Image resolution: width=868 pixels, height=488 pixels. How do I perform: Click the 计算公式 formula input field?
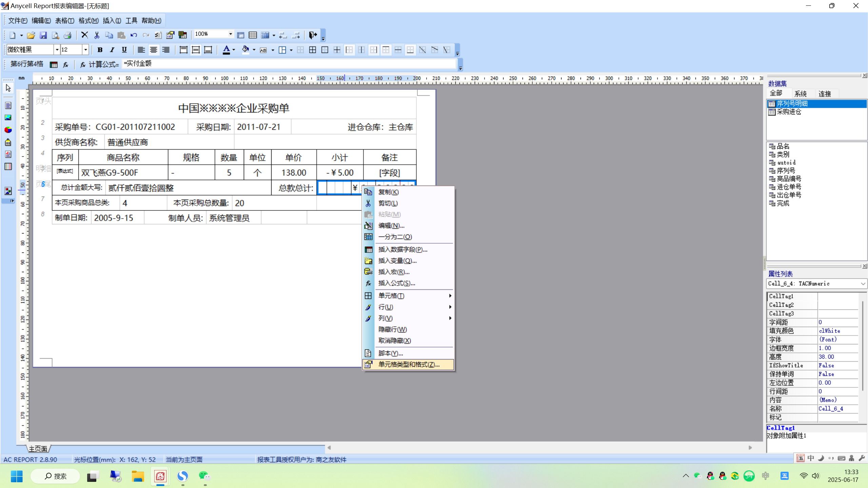coord(289,64)
